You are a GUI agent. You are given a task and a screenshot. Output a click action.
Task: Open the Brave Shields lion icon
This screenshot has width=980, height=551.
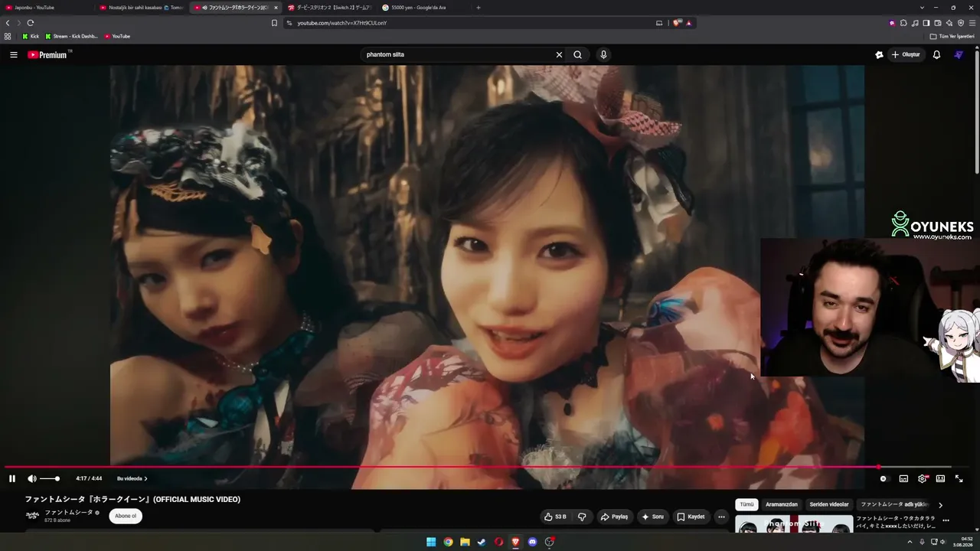677,23
